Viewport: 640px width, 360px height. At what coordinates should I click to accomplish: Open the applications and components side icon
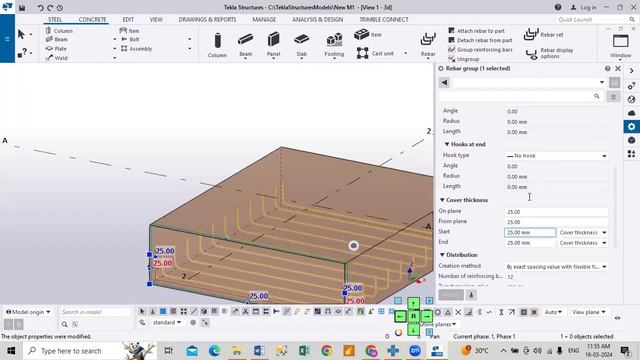pos(631,154)
